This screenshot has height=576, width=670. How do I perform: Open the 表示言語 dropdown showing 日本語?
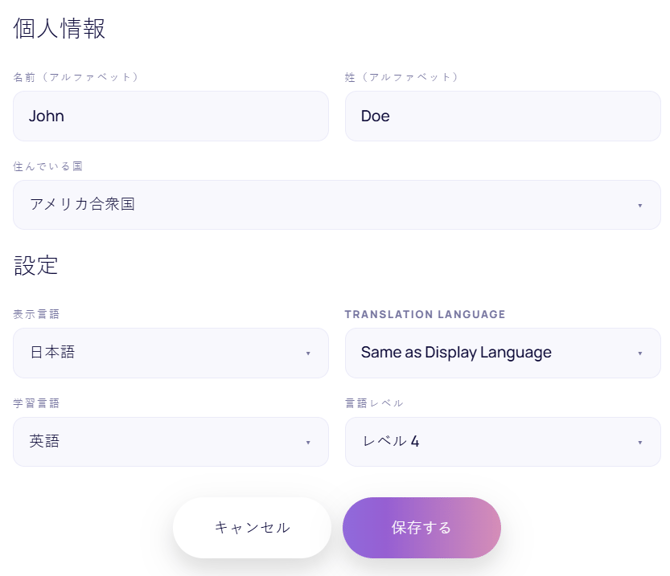tap(171, 353)
